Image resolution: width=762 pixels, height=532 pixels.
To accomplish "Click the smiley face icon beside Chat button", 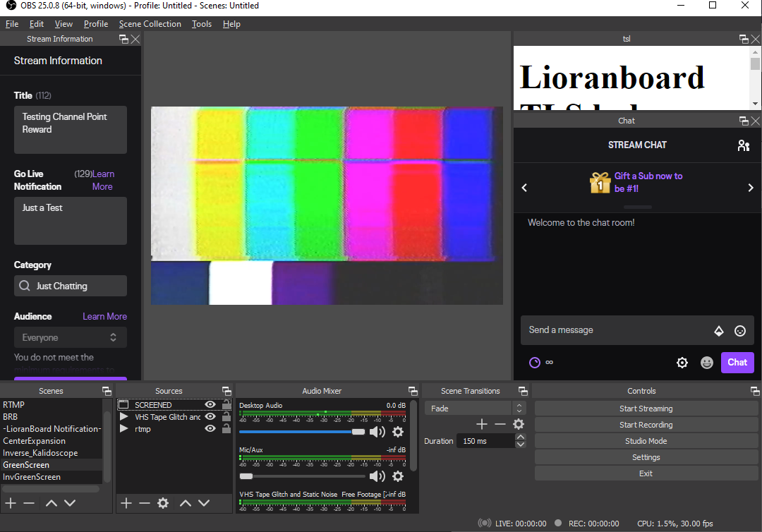I will pyautogui.click(x=706, y=363).
